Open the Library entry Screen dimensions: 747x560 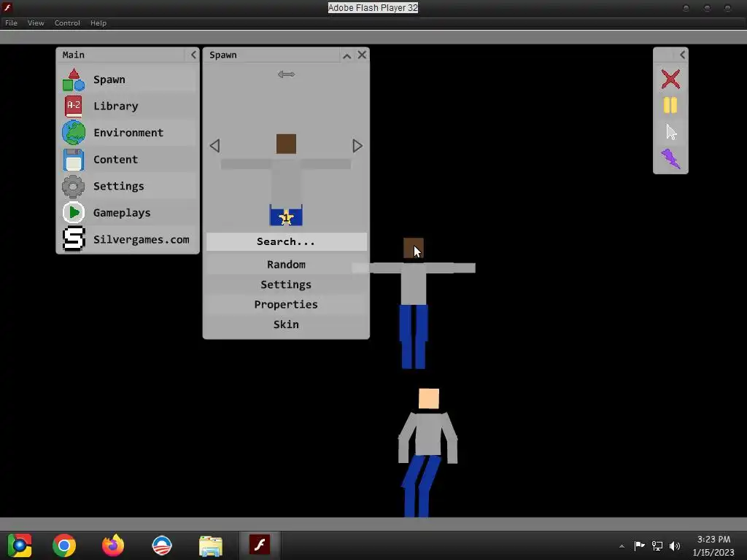click(116, 106)
